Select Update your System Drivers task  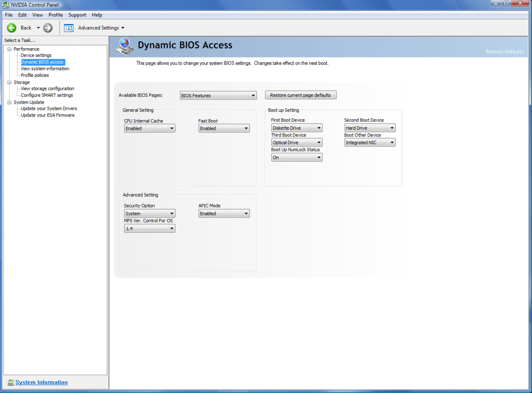click(x=49, y=109)
